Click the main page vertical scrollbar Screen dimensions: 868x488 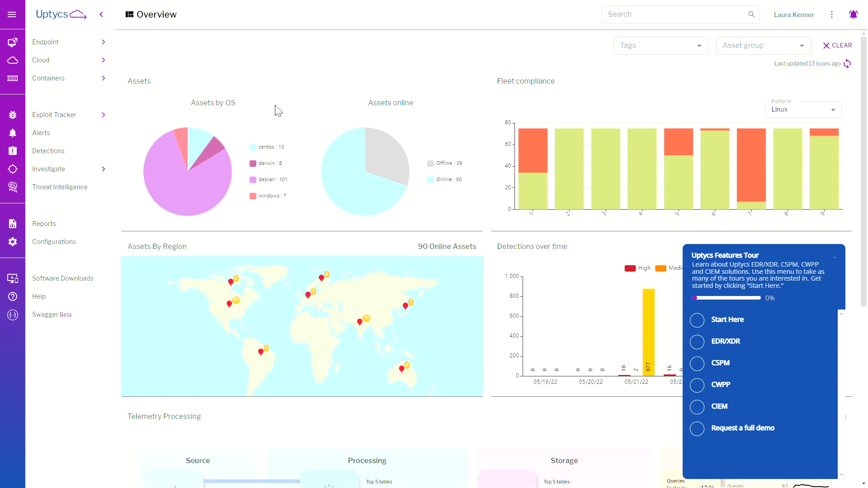(x=864, y=172)
